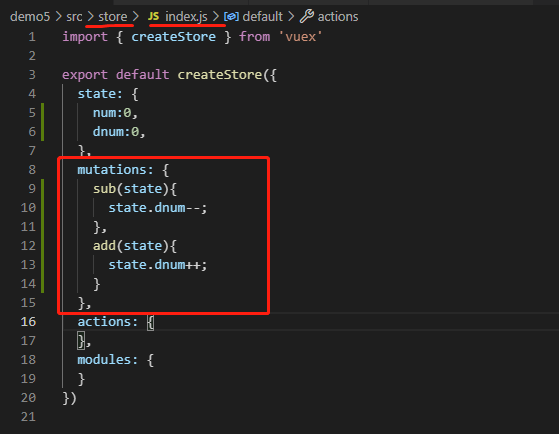This screenshot has height=434, width=559.
Task: Click the 'actions:' property name on line 16
Action: point(107,322)
